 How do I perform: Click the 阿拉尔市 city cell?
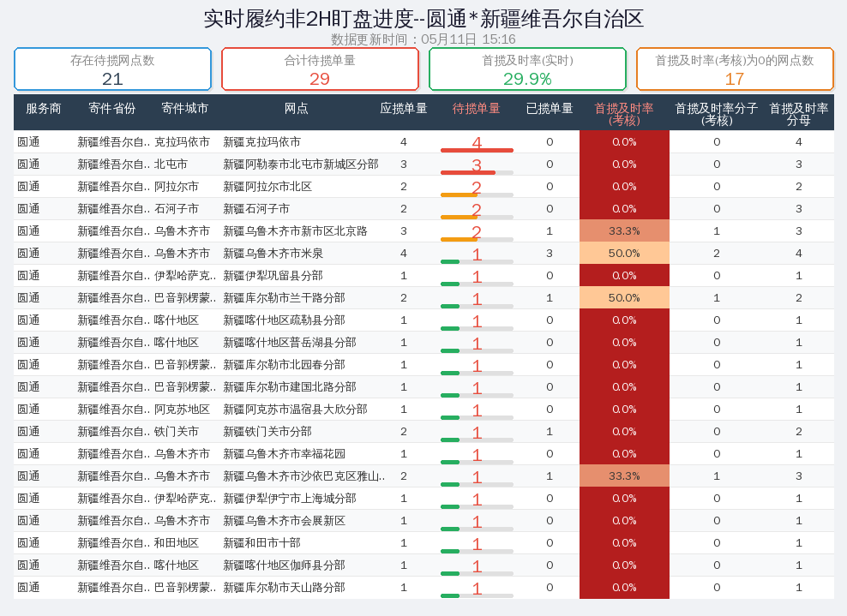point(177,187)
